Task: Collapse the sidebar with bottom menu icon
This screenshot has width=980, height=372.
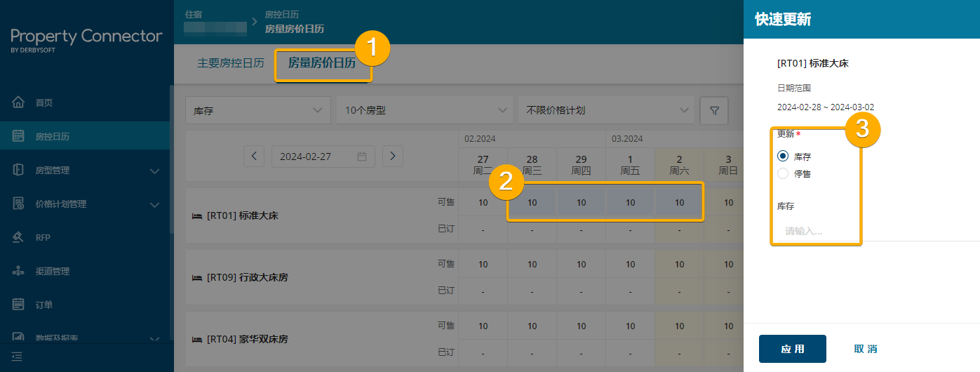Action: coord(18,357)
